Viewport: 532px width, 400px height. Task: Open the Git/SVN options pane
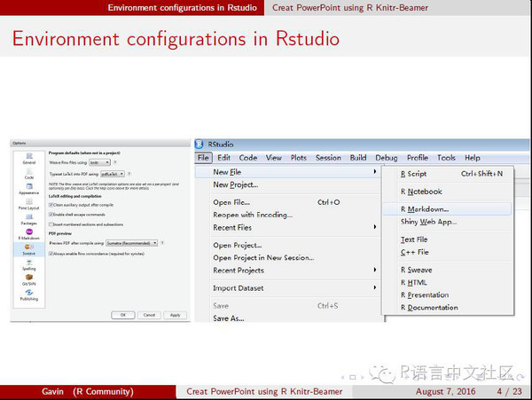click(x=29, y=280)
